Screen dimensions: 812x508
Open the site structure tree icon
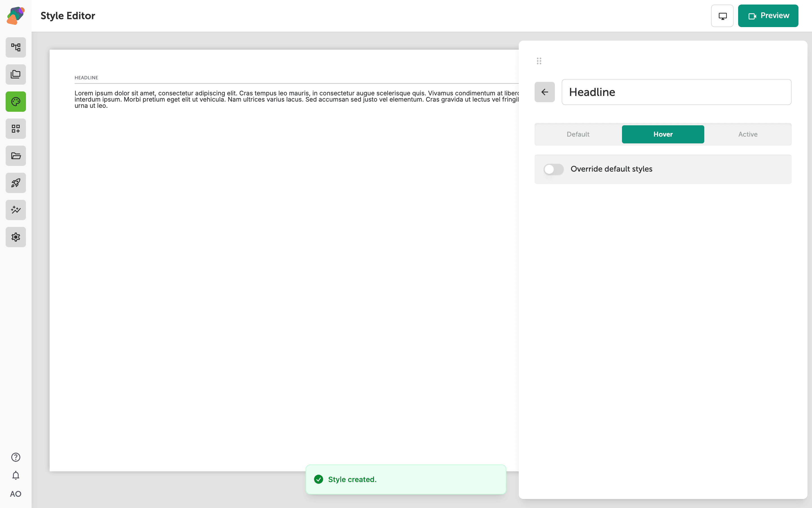pos(16,47)
